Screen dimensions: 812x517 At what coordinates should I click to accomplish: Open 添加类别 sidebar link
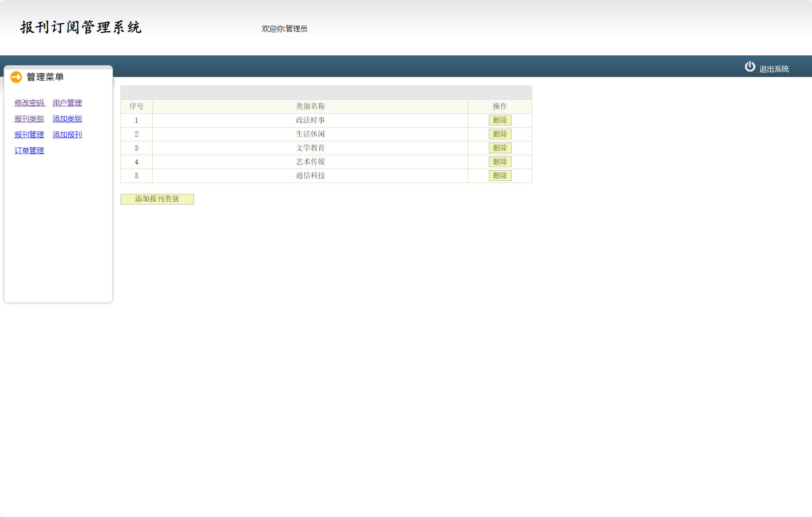tap(67, 119)
